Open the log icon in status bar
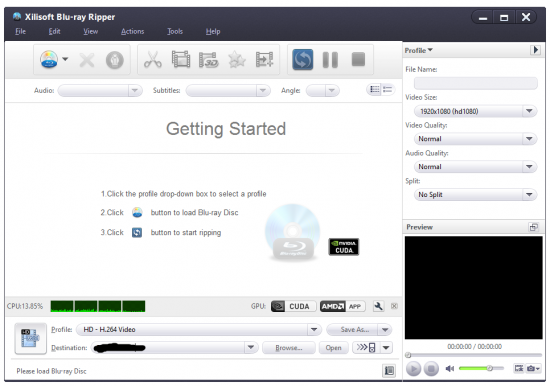Screen dimensions: 550x386 pyautogui.click(x=389, y=371)
